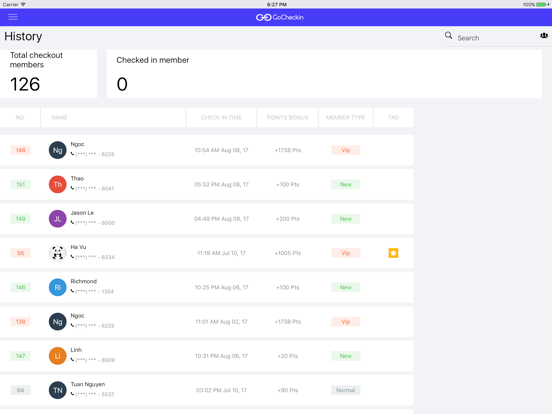This screenshot has height=414, width=552.
Task: Click check-in time 03:02 PM Jul 10
Action: tap(221, 390)
